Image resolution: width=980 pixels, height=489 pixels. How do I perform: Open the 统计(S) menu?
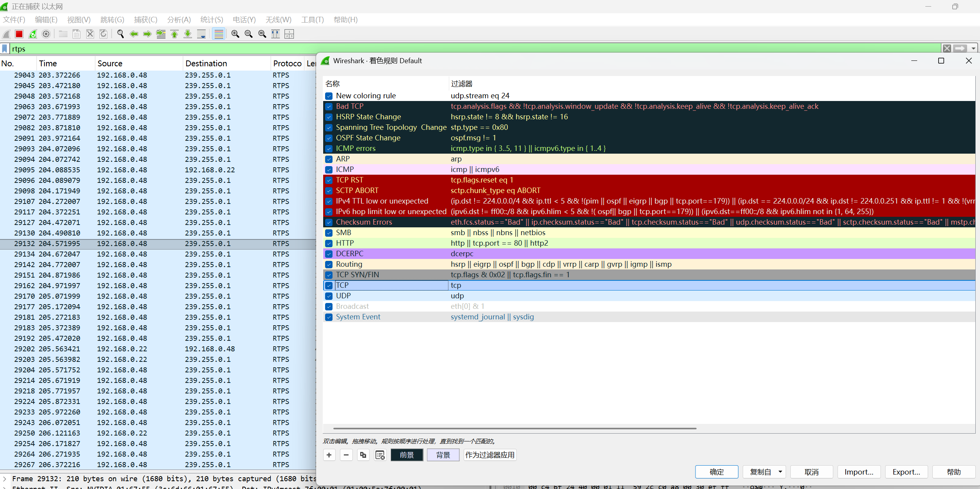click(211, 19)
